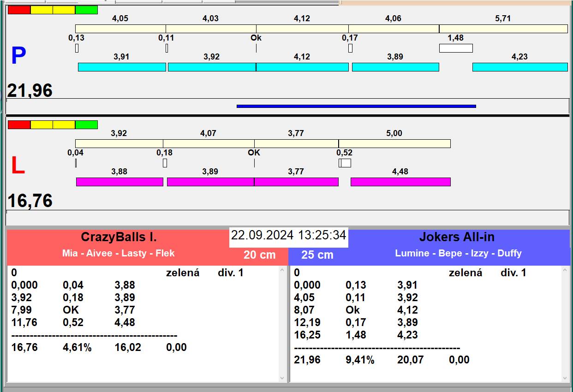This screenshot has height=392, width=573.
Task: Click the 20 cm jump height label
Action: pyautogui.click(x=259, y=255)
